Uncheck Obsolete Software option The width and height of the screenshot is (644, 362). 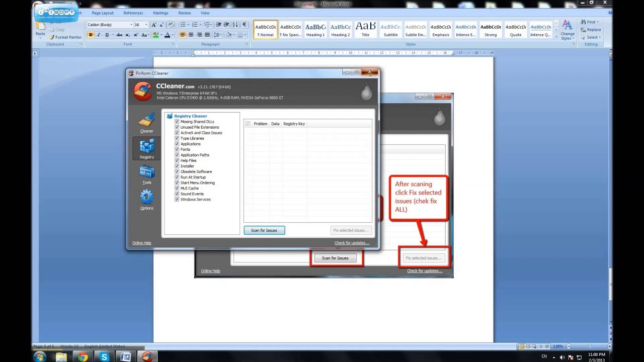pyautogui.click(x=177, y=171)
